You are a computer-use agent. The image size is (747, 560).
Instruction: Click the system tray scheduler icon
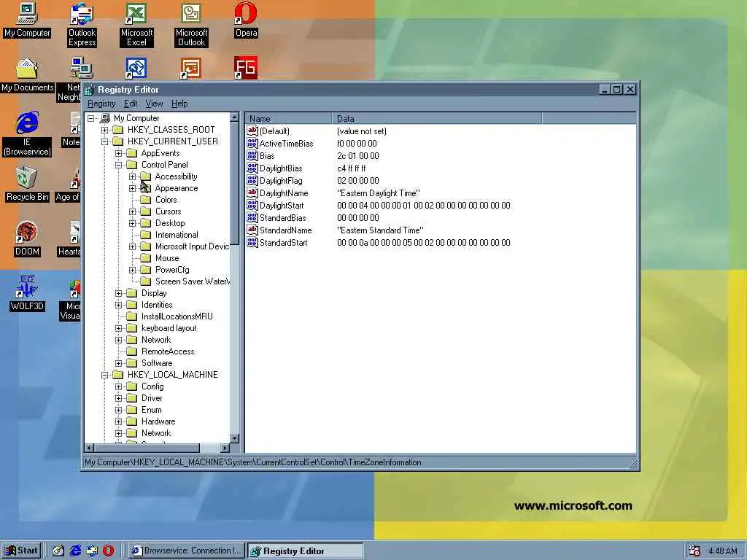click(694, 551)
